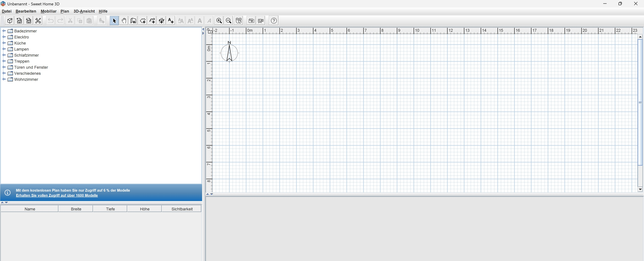Expand the Türen und Fenster category
This screenshot has height=261, width=644.
pos(4,67)
